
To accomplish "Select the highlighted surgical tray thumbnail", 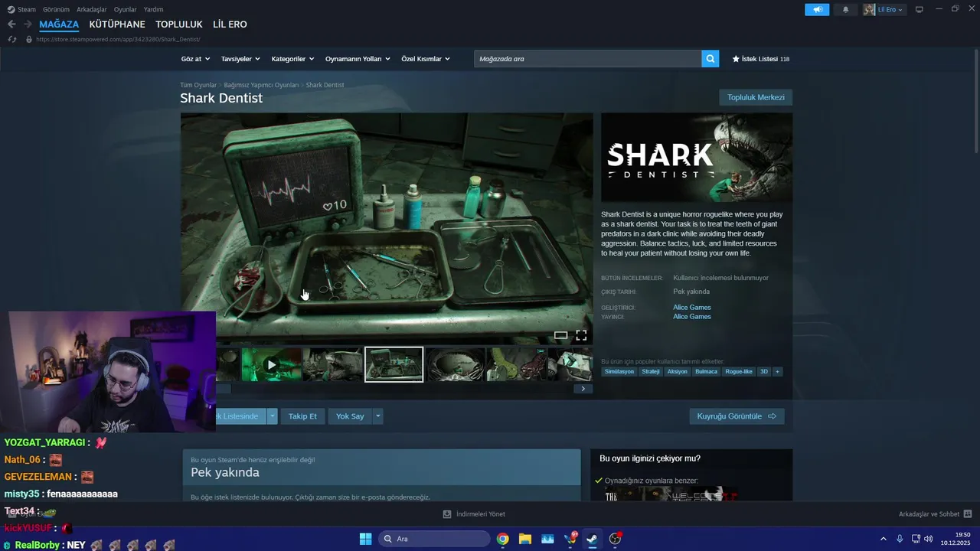I will [394, 364].
